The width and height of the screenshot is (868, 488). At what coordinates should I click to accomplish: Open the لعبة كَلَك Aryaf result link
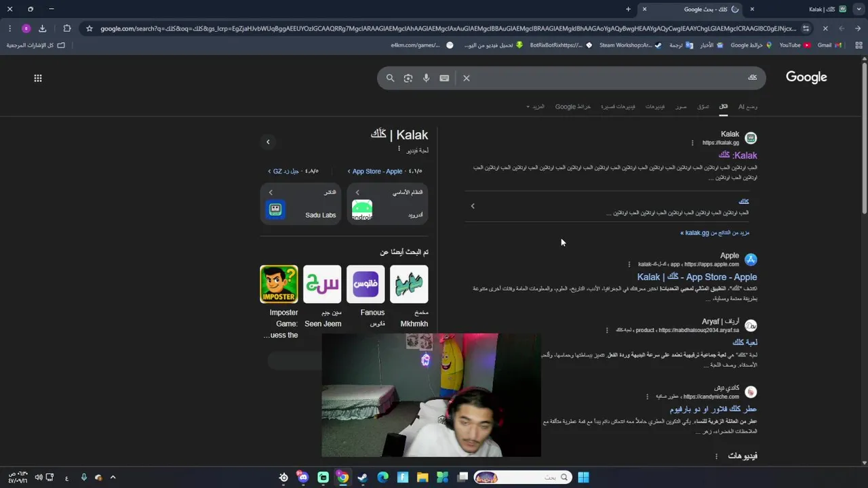745,342
